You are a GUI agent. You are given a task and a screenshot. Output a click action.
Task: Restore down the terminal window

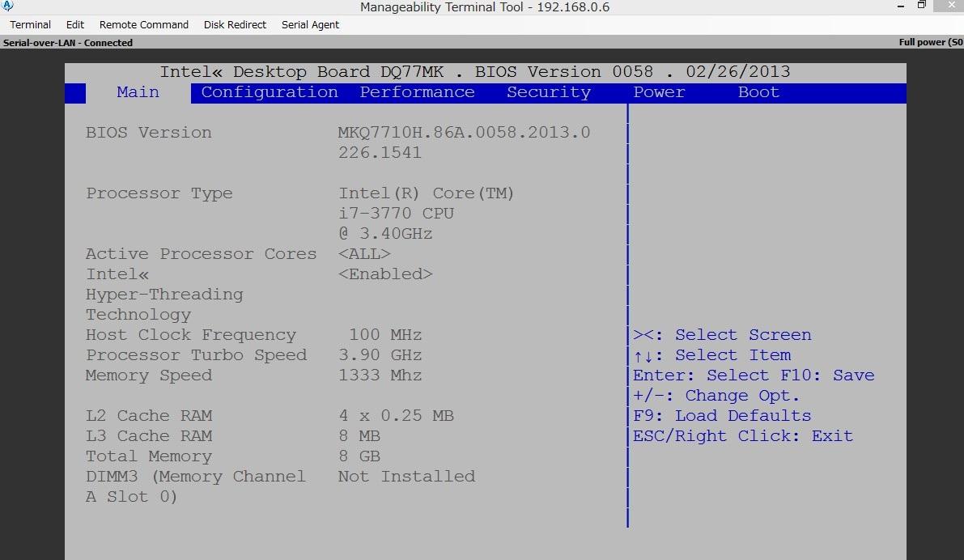(x=922, y=5)
